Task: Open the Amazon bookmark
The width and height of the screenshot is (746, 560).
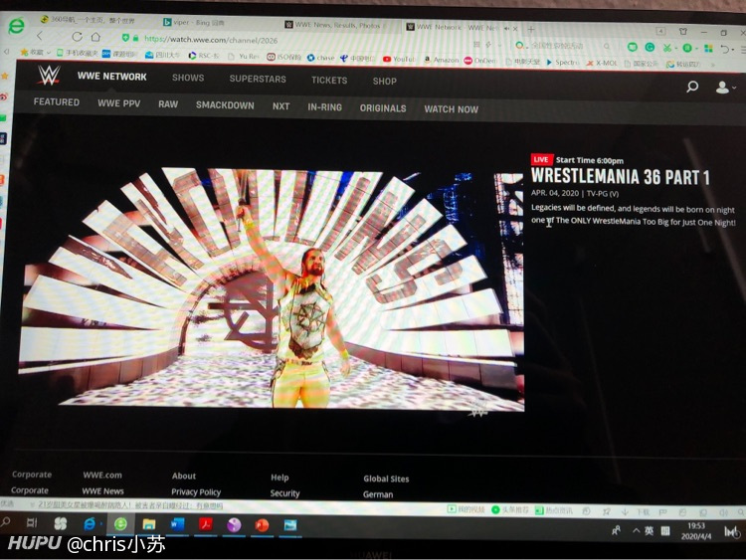Action: pyautogui.click(x=442, y=60)
